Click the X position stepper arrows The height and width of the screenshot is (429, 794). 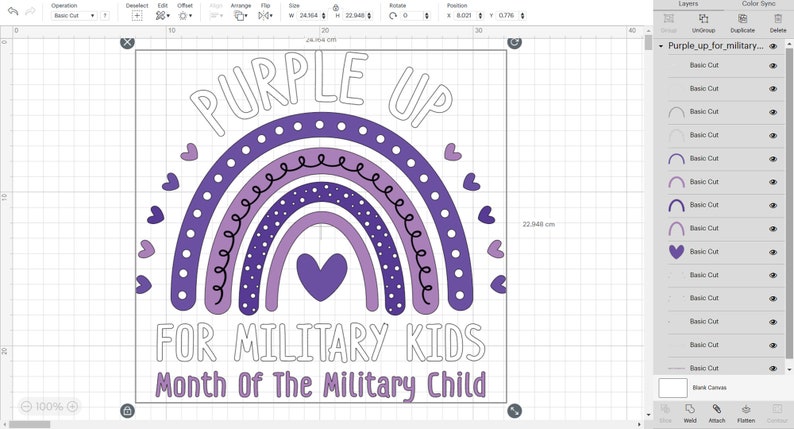[481, 16]
